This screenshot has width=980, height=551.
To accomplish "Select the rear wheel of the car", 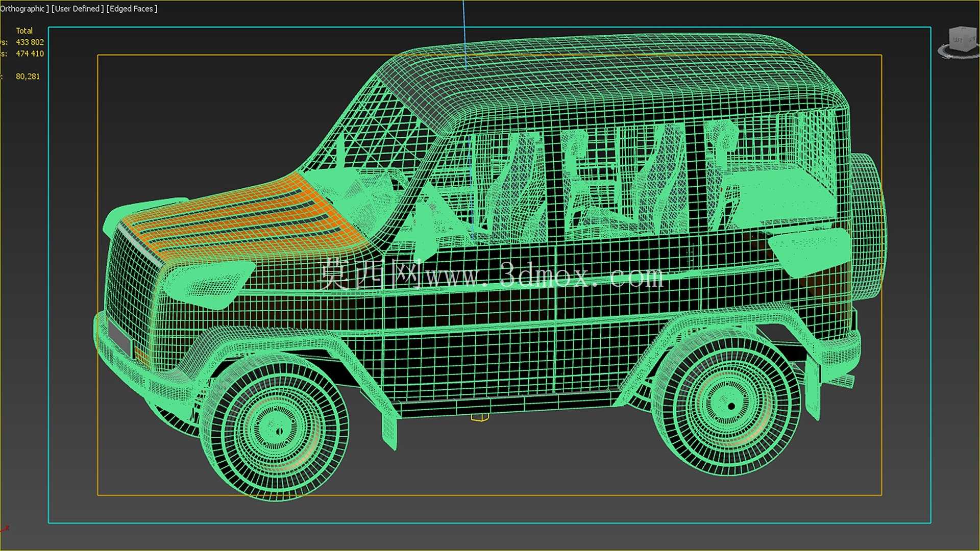I will pos(727,403).
